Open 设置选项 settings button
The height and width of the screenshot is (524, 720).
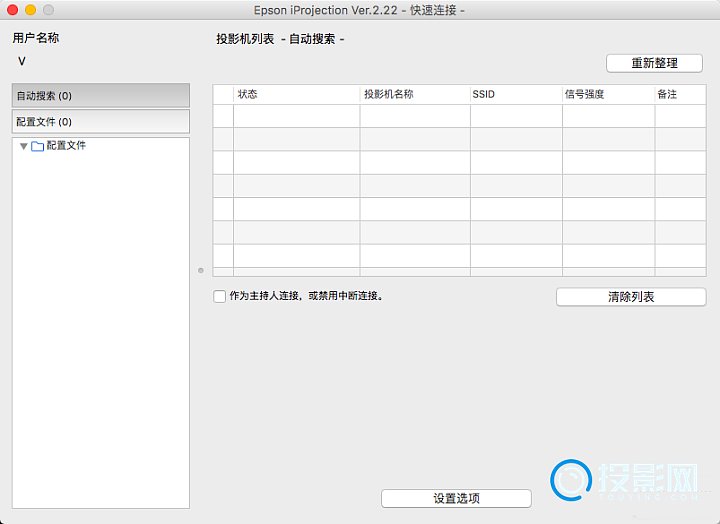(456, 498)
